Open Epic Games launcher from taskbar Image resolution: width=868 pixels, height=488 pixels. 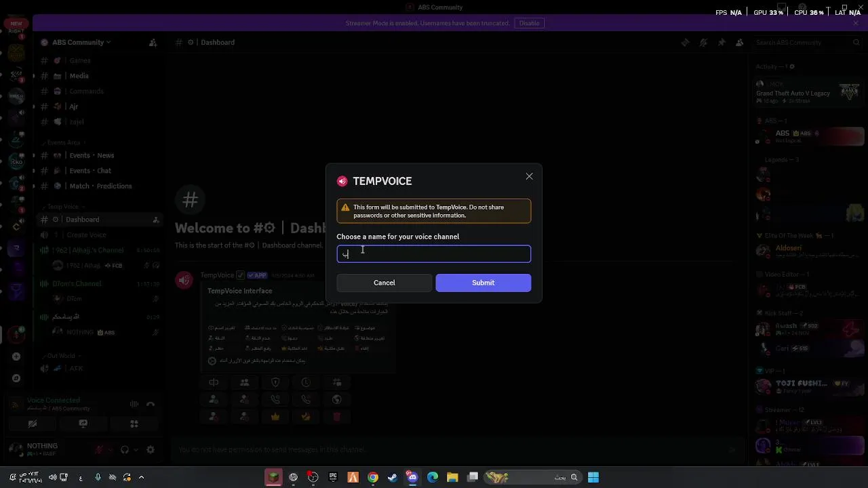(x=333, y=477)
